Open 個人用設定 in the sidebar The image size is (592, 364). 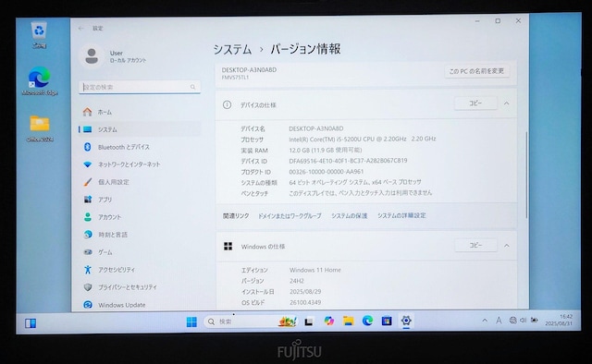140,182
